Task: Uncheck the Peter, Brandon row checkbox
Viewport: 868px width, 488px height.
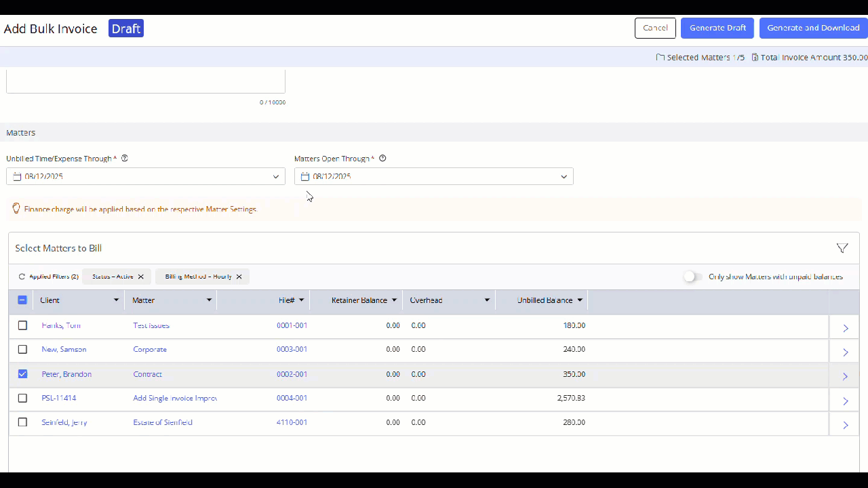Action: tap(22, 373)
